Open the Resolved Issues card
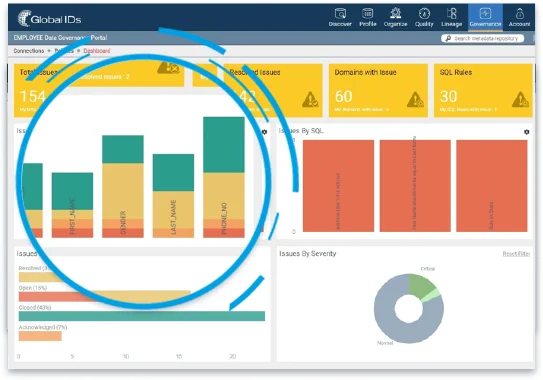543x380 pixels. (x=273, y=90)
